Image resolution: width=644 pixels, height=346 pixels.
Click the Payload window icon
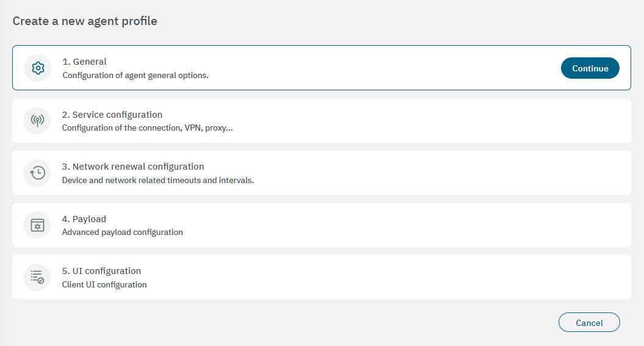click(x=38, y=225)
